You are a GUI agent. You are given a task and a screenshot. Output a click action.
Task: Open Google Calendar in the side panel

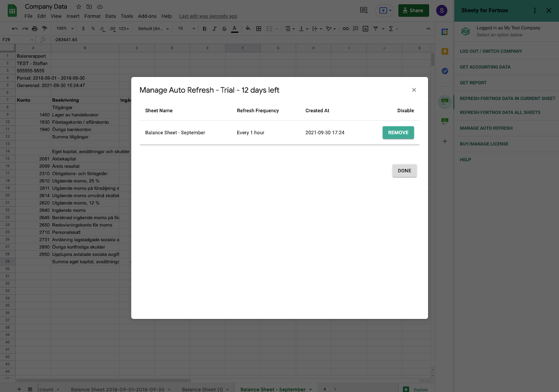445,32
